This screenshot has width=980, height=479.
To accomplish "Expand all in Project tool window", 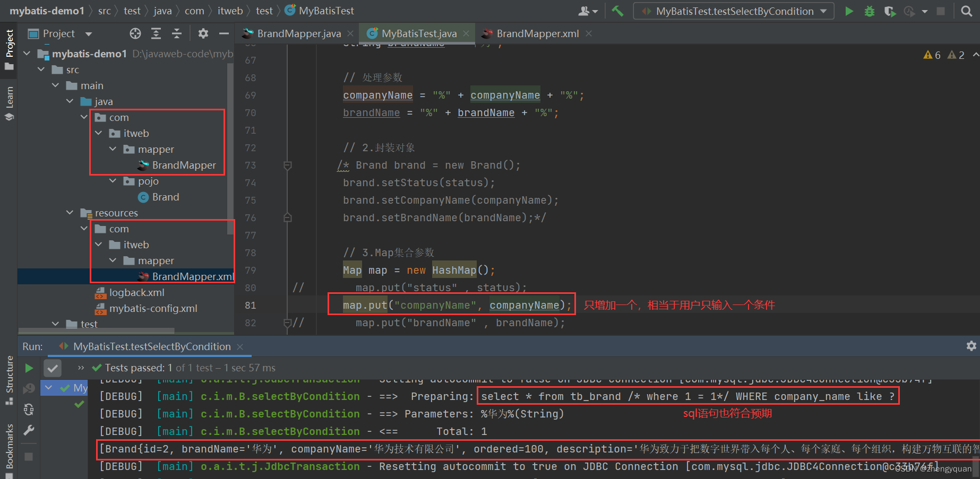I will (156, 33).
